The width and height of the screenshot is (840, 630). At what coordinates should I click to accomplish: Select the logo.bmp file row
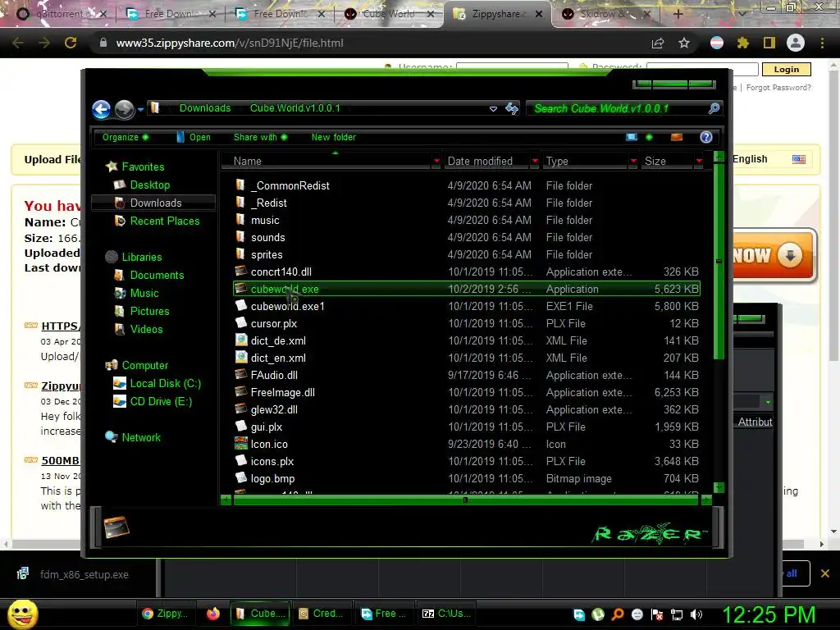(467, 478)
